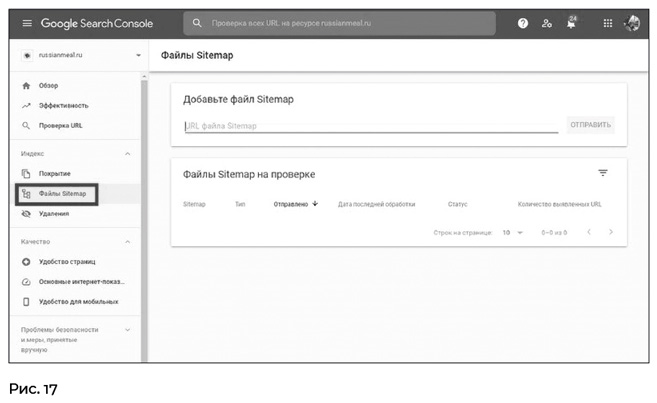Open Удобство для мобильных report
This screenshot has width=657, height=403.
(78, 302)
